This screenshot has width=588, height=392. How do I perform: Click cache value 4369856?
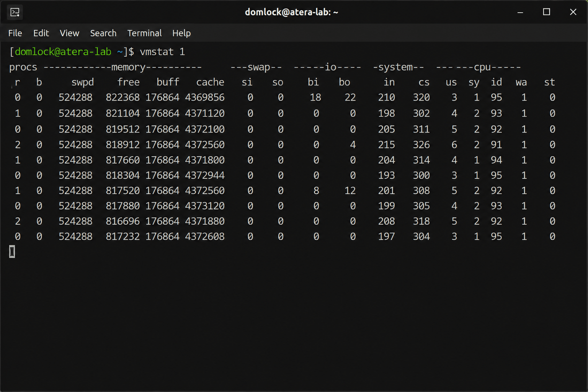tap(205, 98)
